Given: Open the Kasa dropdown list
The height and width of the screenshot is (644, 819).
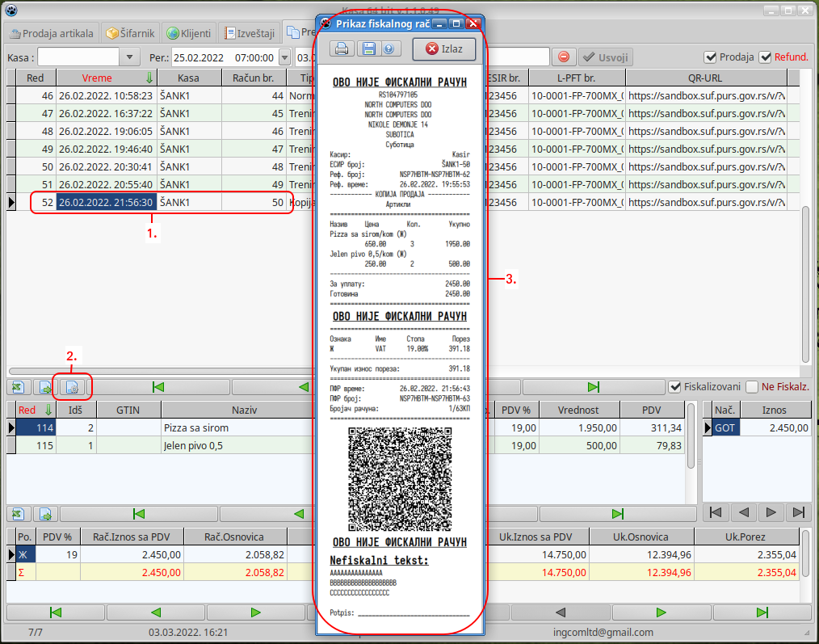Looking at the screenshot, I should [x=130, y=57].
